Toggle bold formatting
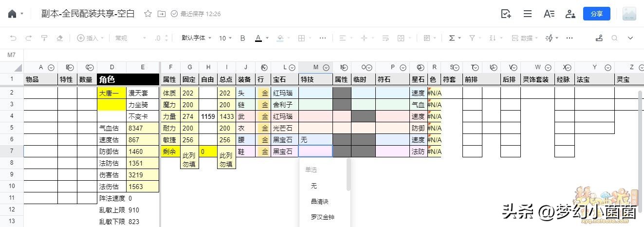 (x=243, y=38)
